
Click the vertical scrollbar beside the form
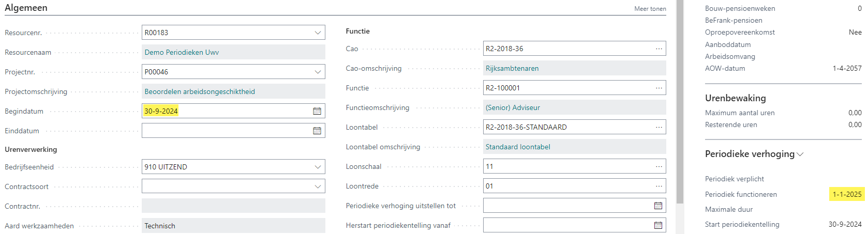[680, 103]
